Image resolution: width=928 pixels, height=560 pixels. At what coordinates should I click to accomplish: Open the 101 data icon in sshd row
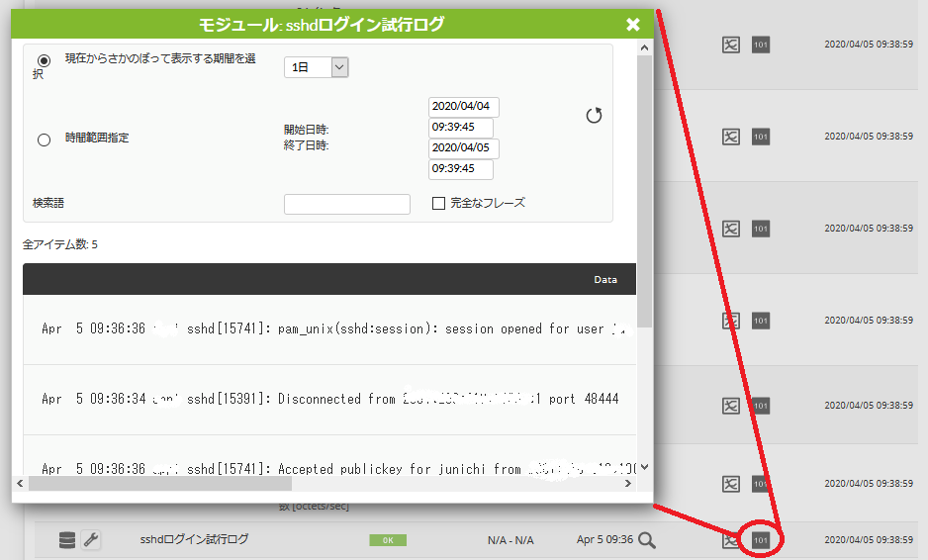coord(761,540)
